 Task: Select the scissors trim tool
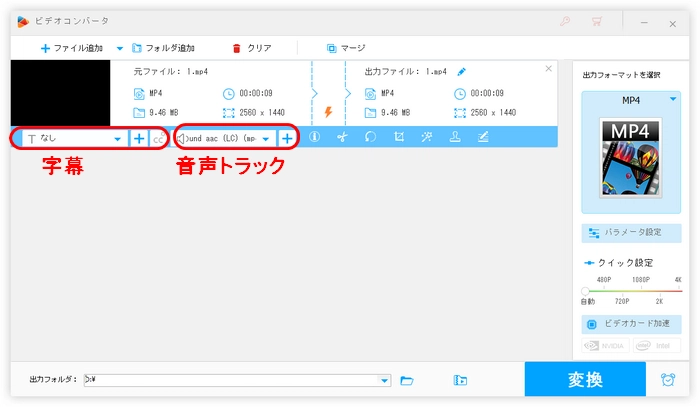click(x=342, y=138)
